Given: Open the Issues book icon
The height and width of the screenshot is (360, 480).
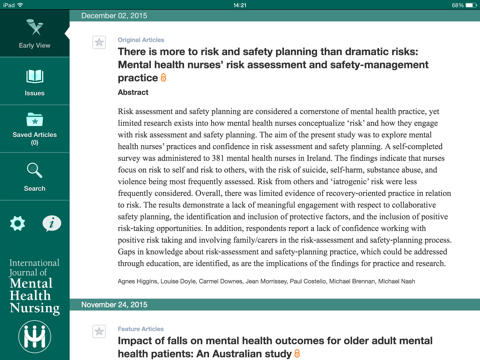Looking at the screenshot, I should (x=35, y=77).
